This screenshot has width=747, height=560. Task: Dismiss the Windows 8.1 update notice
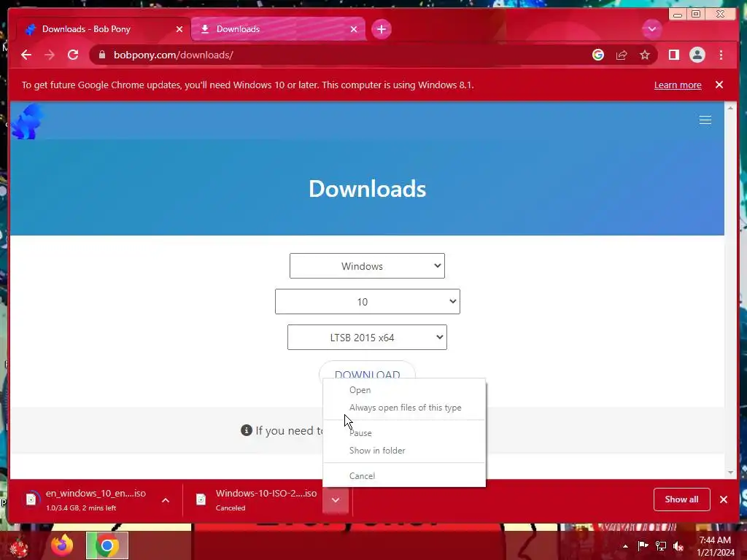tap(719, 85)
